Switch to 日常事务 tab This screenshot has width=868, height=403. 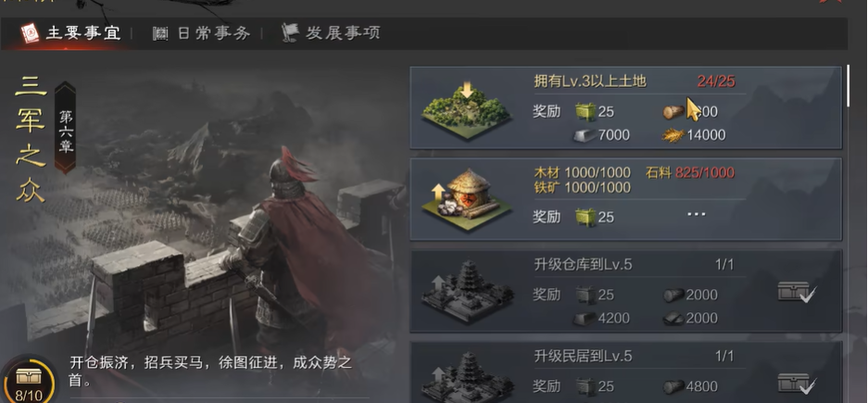point(202,33)
